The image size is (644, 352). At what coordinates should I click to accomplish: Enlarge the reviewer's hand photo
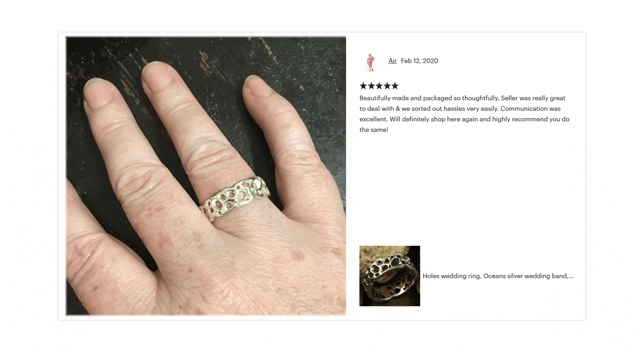[206, 176]
